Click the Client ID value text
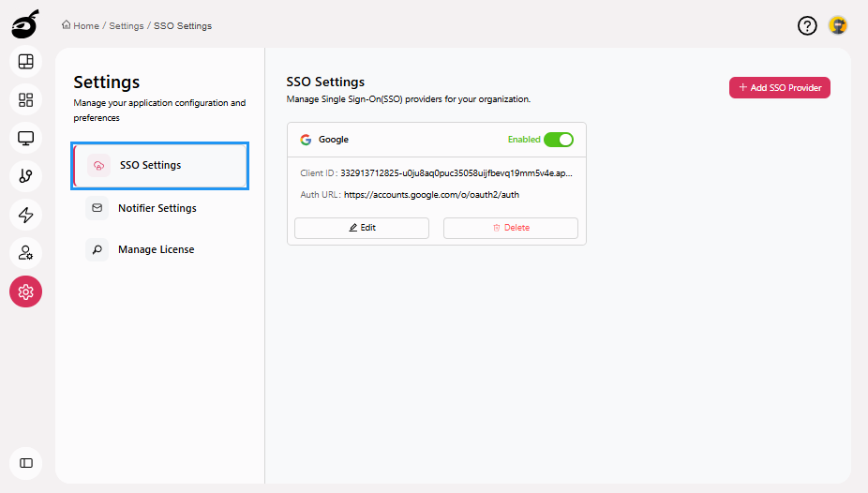 [456, 173]
